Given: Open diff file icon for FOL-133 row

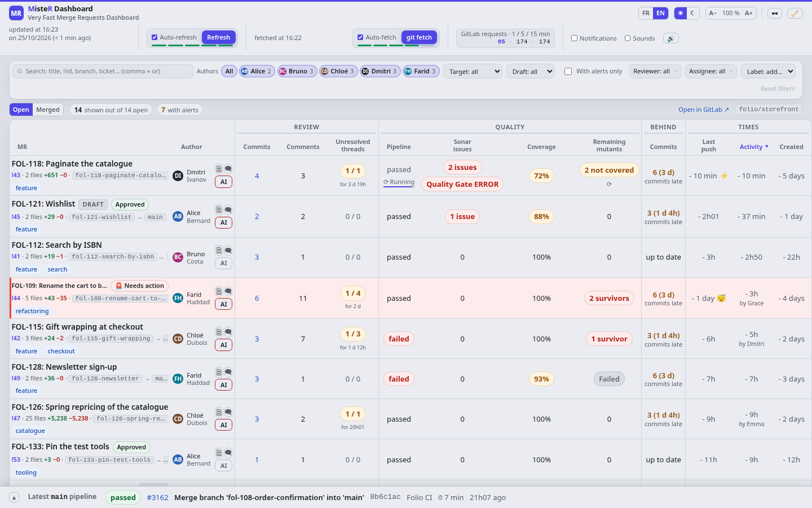Looking at the screenshot, I should tap(219, 453).
